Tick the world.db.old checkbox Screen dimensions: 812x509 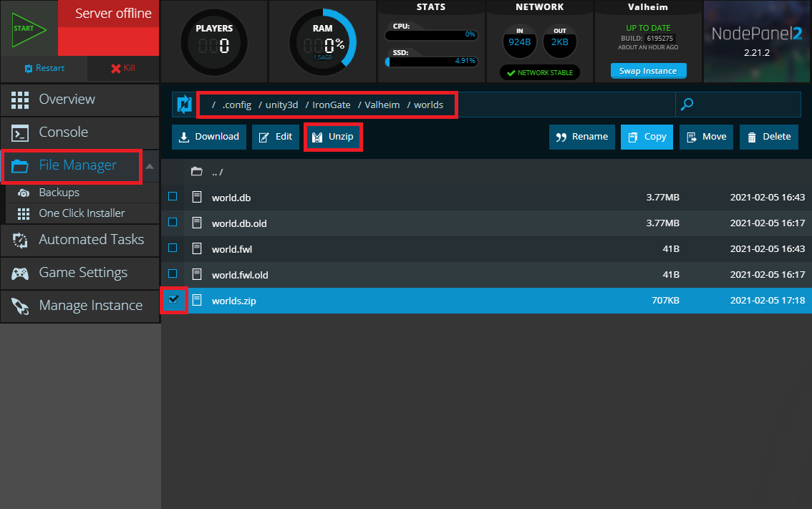pos(173,222)
